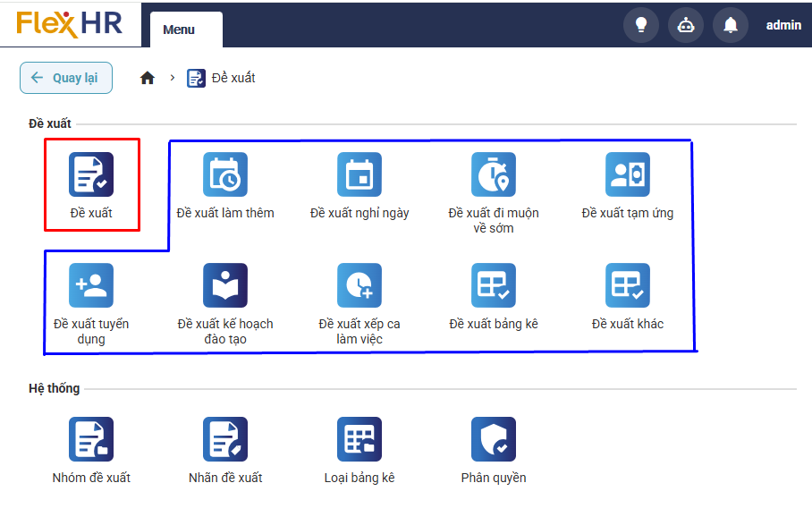
Task: Open Đề xuất xếp ca làm việc icon
Action: coord(359,285)
